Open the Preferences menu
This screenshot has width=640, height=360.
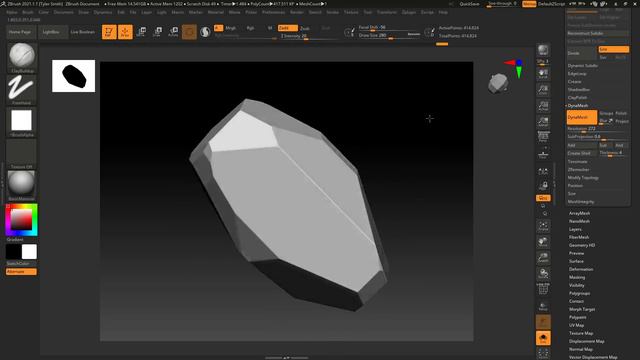273,12
